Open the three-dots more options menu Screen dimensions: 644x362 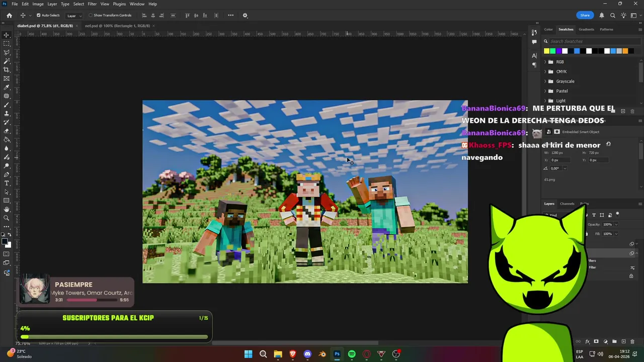230,15
